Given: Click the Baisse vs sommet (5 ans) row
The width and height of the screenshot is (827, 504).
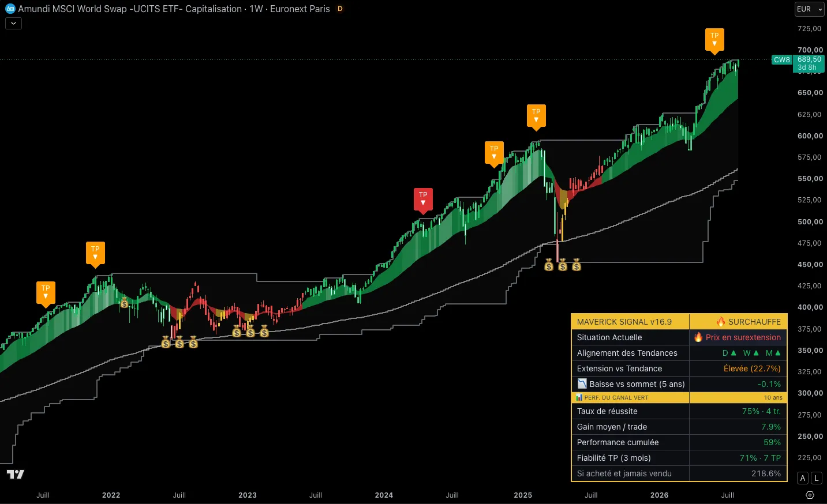Looking at the screenshot, I should (x=679, y=384).
